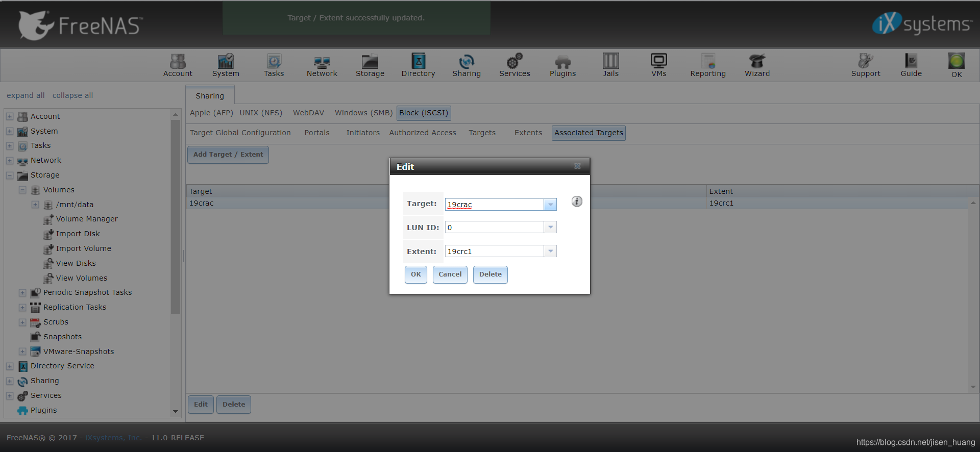Screen dimensions: 980x452
Task: Confirm the Edit dialog with OK
Action: (416, 274)
